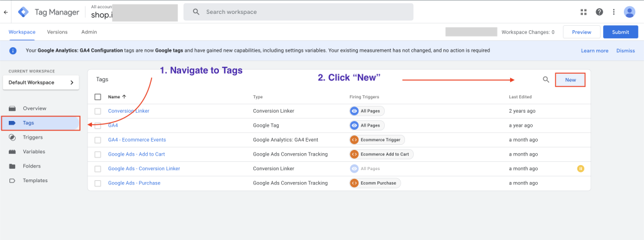
Task: Switch to the Admin tab
Action: (89, 32)
